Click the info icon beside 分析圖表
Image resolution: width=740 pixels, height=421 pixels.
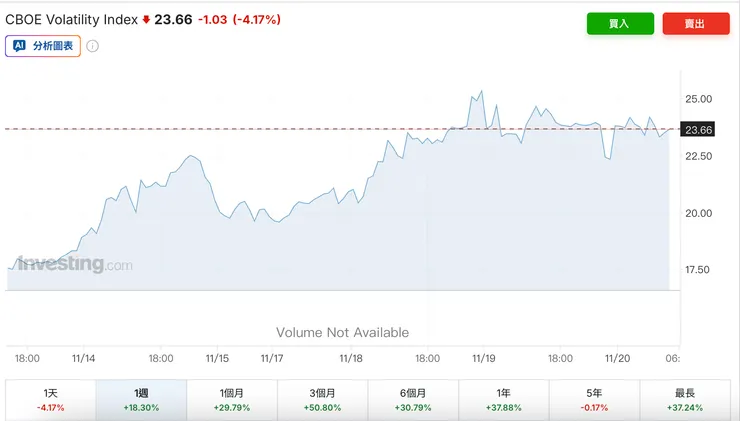(93, 46)
